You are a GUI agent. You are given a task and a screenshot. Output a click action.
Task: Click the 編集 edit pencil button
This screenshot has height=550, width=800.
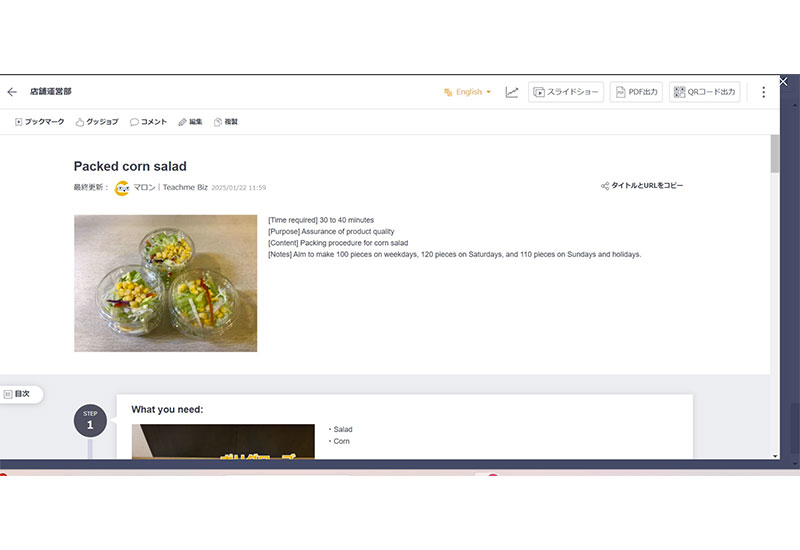pyautogui.click(x=190, y=122)
